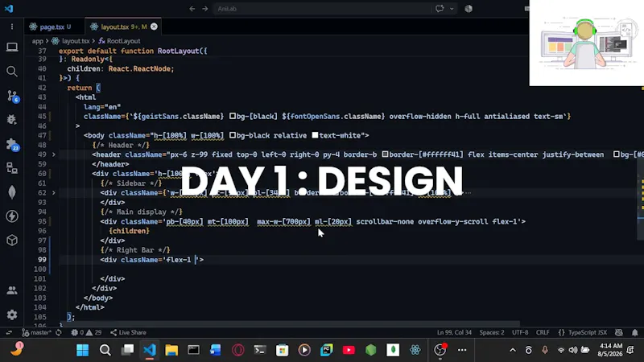Switch to the page.tsx tab
644x362 pixels.
[51, 27]
